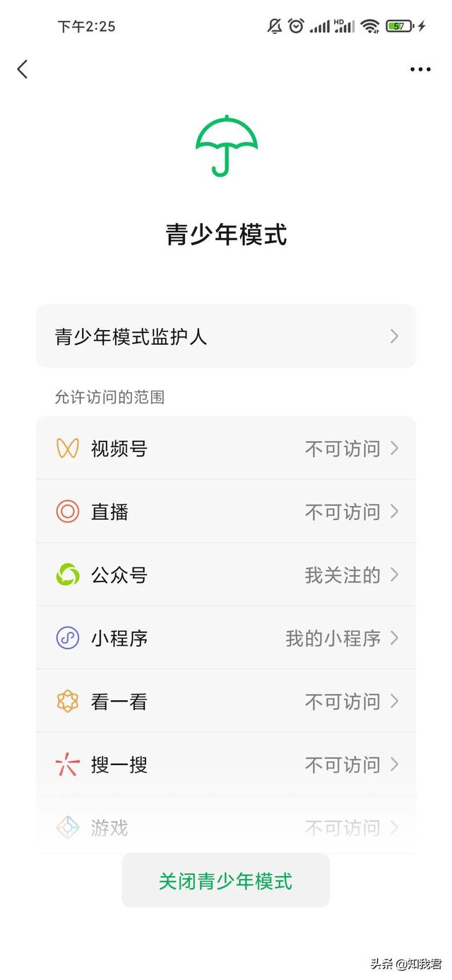
Task: Tap the Search (搜一搜) red star icon
Action: 68,764
